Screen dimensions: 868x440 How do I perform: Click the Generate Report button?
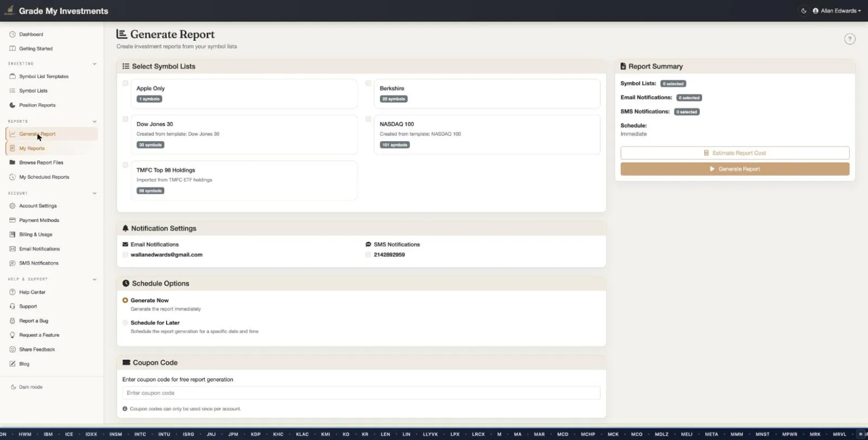point(735,169)
